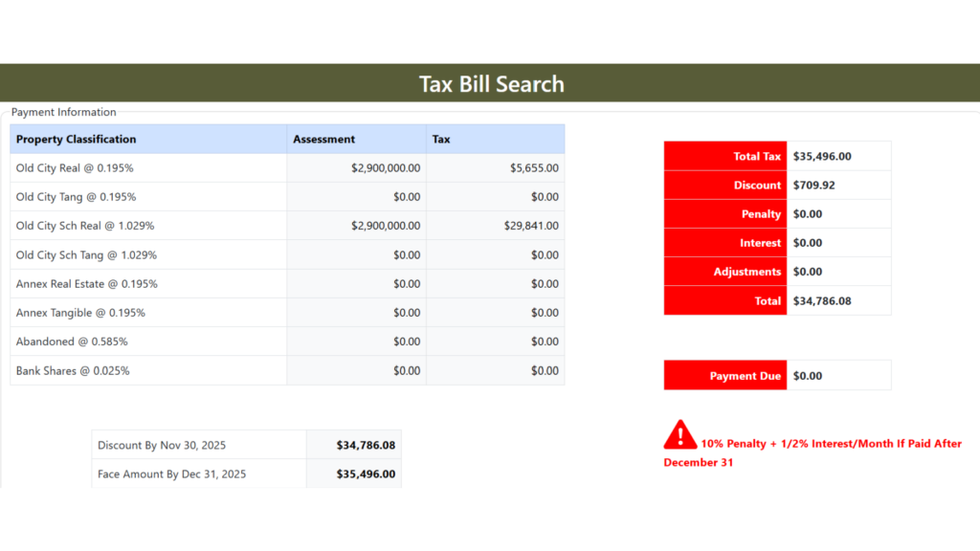Screen dimensions: 980x551
Task: Select the discount amount $34,786.08 by Nov 30
Action: click(366, 445)
